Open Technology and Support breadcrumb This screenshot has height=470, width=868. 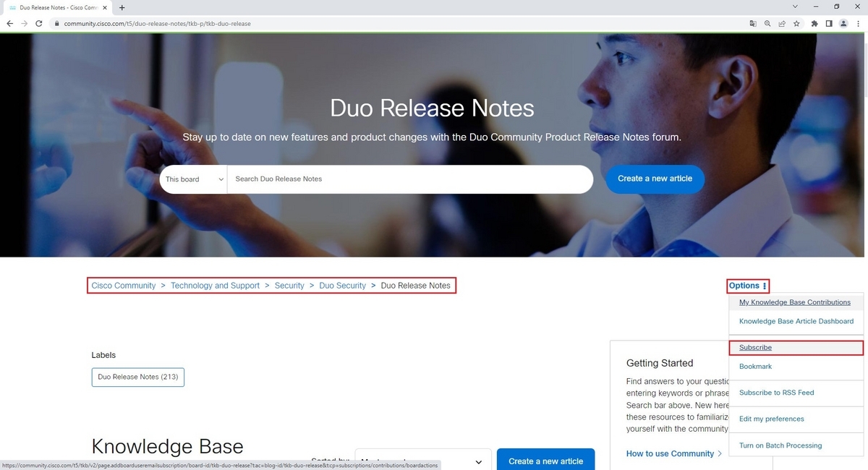pyautogui.click(x=215, y=286)
